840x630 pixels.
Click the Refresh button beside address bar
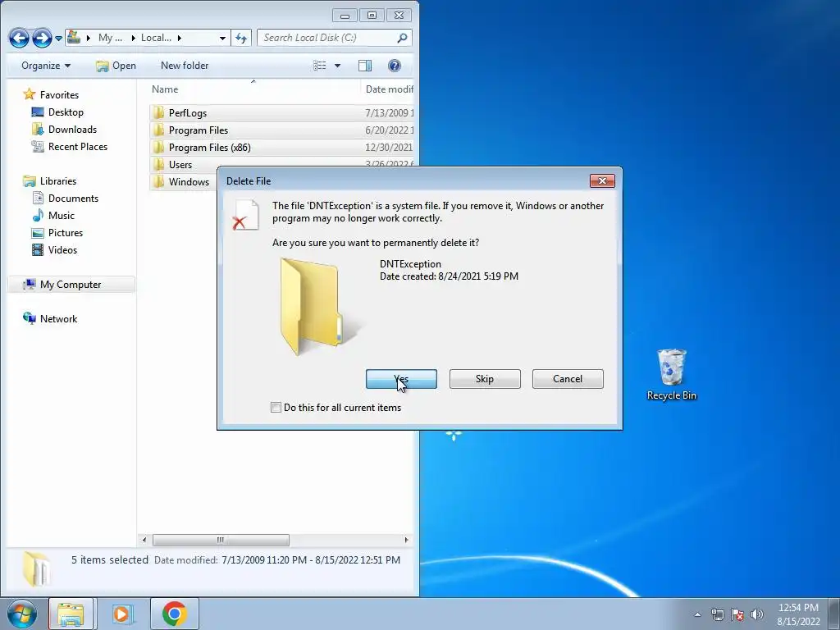[x=242, y=38]
